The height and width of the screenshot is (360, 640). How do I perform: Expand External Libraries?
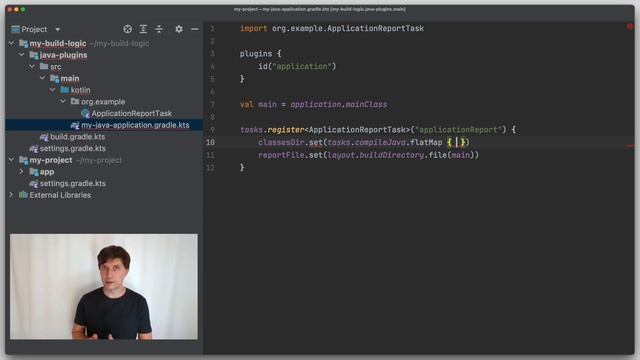pyautogui.click(x=11, y=195)
